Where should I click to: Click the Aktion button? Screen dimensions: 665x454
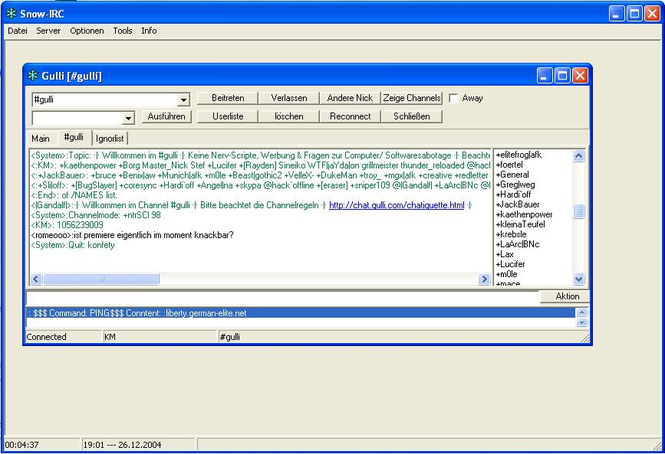click(x=565, y=297)
